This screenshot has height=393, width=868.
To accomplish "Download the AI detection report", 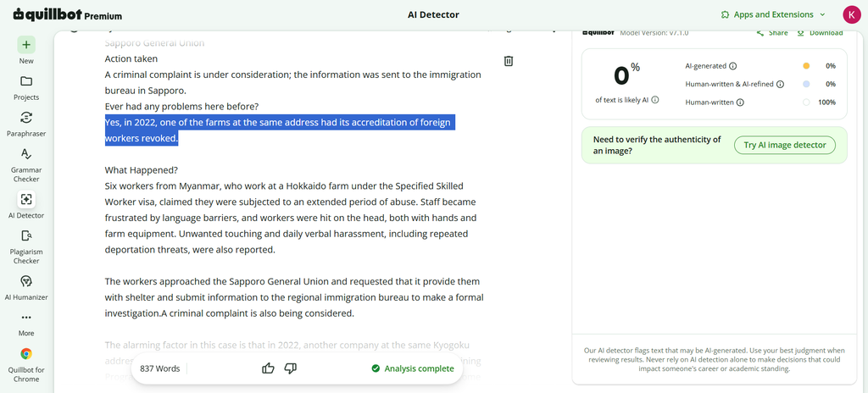I will [820, 33].
